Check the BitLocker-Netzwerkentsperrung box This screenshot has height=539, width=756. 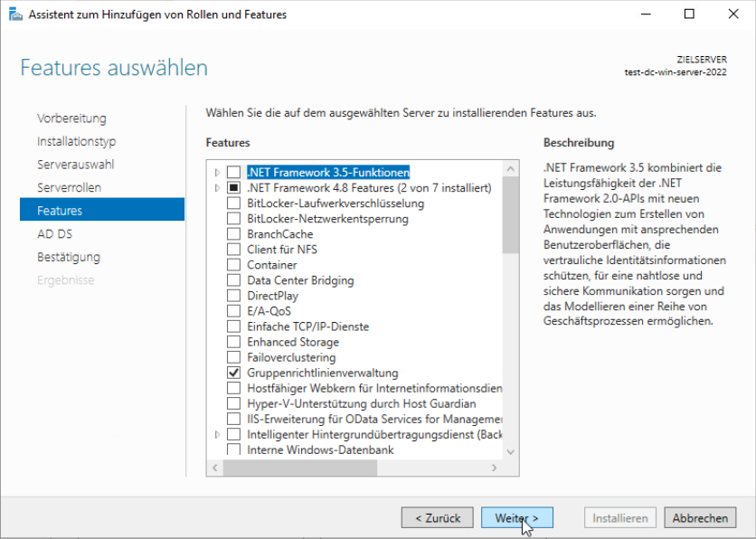tap(234, 218)
